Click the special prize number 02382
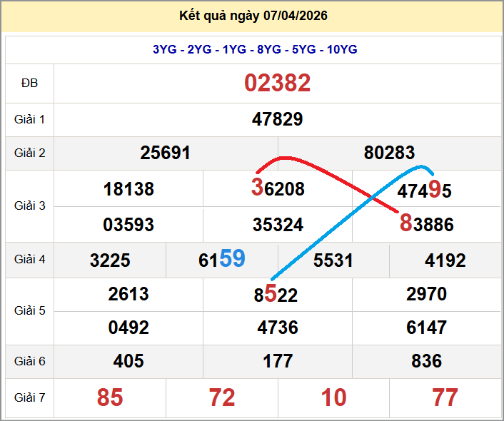 [x=277, y=83]
